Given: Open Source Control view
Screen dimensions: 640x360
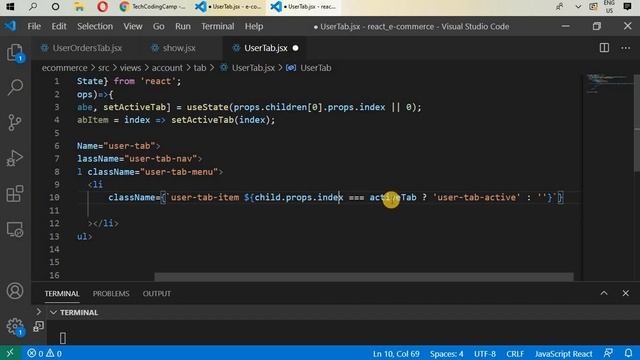Looking at the screenshot, I should (15, 122).
